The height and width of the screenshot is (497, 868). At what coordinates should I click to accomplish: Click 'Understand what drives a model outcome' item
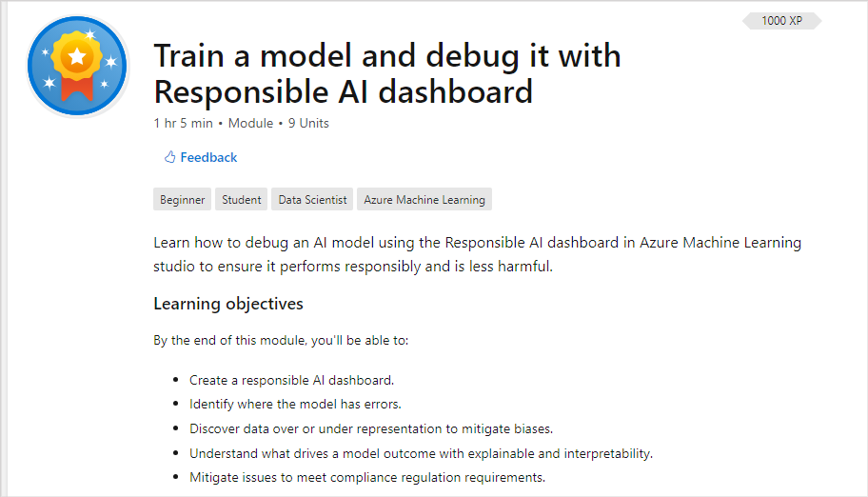pos(422,453)
